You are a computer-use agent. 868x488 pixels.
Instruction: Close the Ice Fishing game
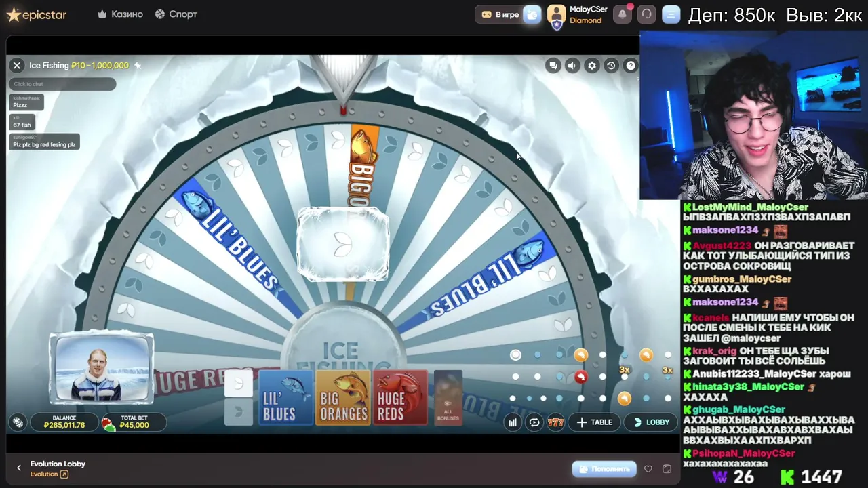point(17,65)
